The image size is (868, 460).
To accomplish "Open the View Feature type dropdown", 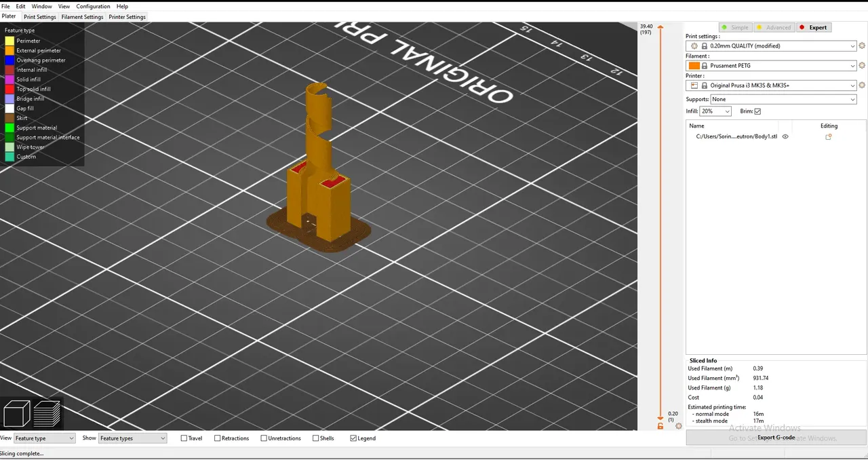I will coord(44,438).
